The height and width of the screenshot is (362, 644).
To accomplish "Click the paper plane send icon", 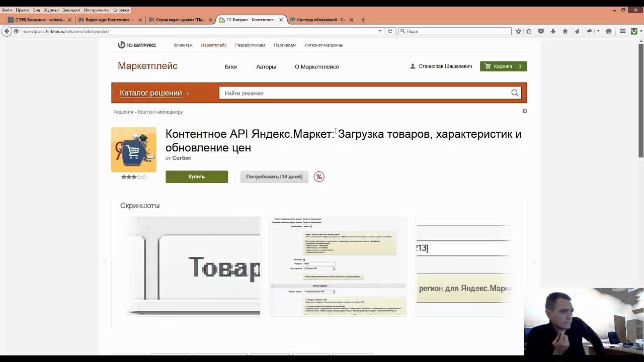I will pyautogui.click(x=577, y=31).
